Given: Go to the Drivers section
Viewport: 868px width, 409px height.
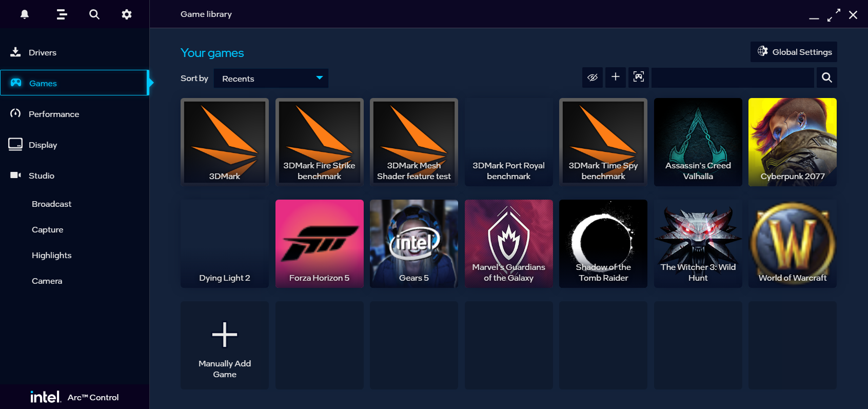Looking at the screenshot, I should [74, 52].
